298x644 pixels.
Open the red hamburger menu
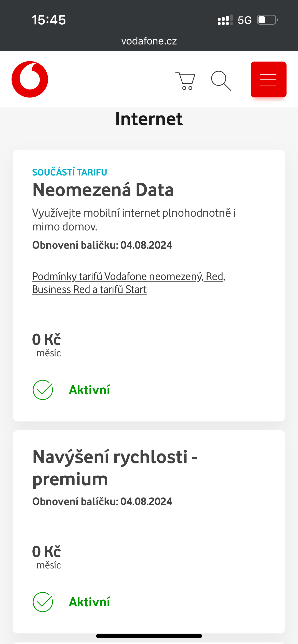coord(268,79)
